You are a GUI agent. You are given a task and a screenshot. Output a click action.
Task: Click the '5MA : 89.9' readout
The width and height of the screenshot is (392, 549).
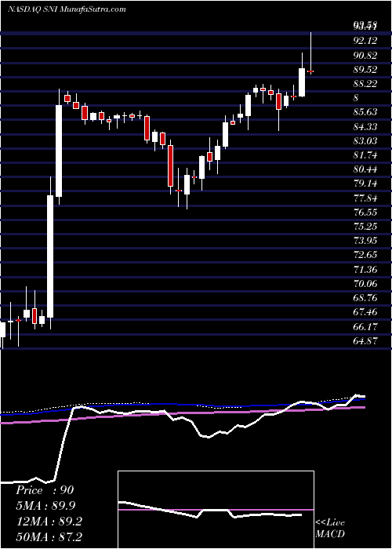tap(45, 505)
